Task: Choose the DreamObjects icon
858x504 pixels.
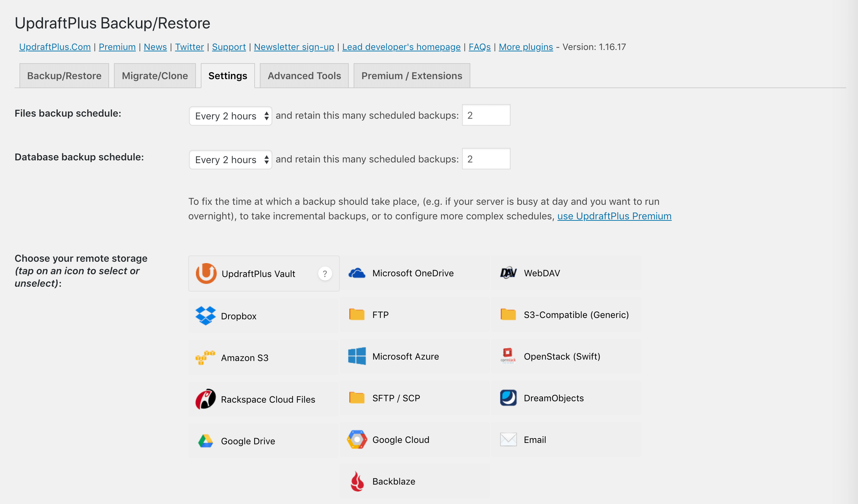Action: point(508,398)
